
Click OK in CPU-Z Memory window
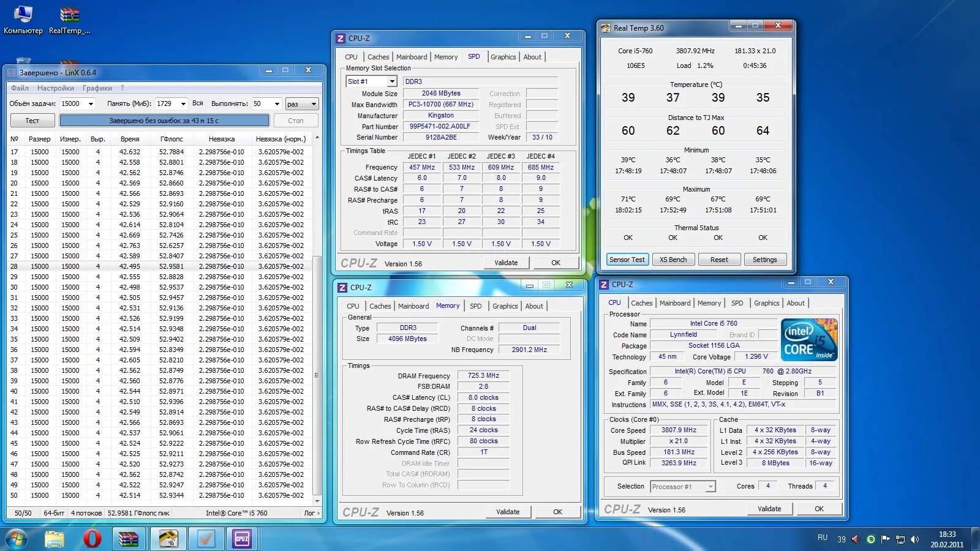[x=557, y=512]
